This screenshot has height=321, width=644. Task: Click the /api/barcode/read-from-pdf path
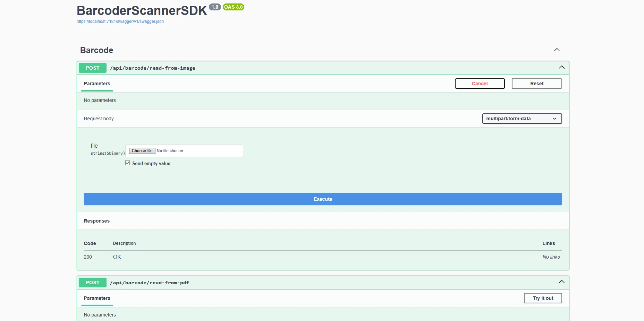pos(150,283)
